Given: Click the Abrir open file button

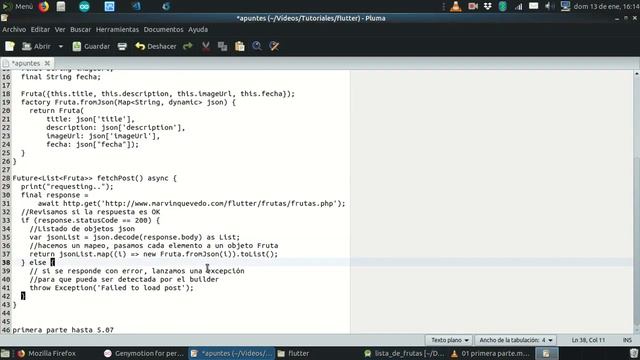Looking at the screenshot, I should (x=36, y=47).
